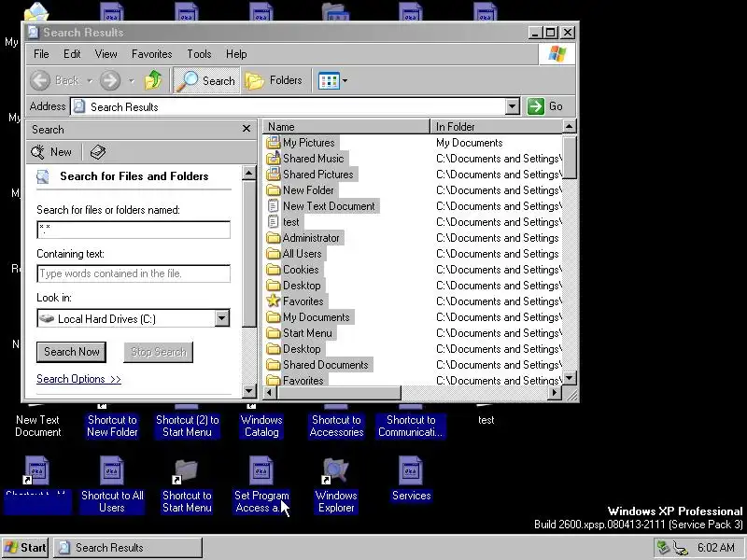Sort results by In Folder column
Image resolution: width=747 pixels, height=560 pixels.
pos(497,126)
